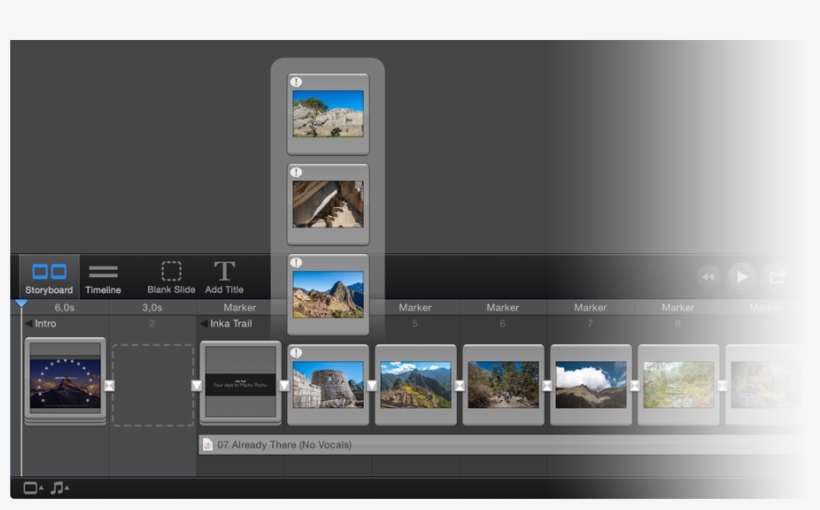
Task: Start slideshow playback with play button
Action: 742,277
